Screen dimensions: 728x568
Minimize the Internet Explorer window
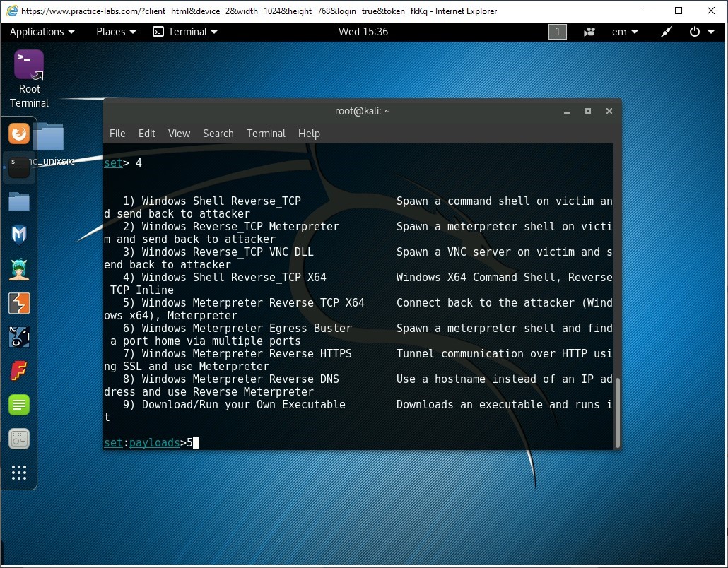(647, 11)
